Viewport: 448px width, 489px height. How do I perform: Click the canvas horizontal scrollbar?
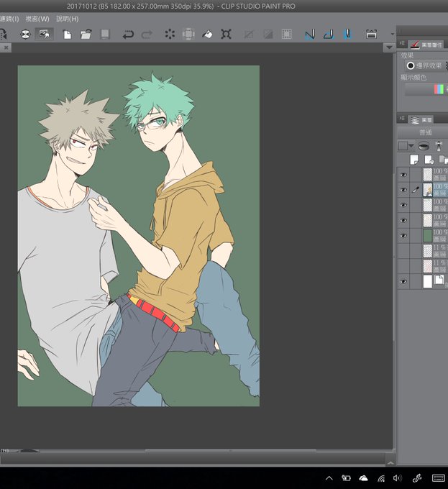point(231,451)
